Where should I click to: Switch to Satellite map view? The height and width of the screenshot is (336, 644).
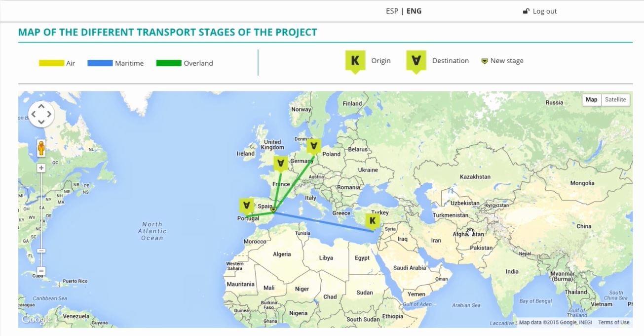pos(615,99)
